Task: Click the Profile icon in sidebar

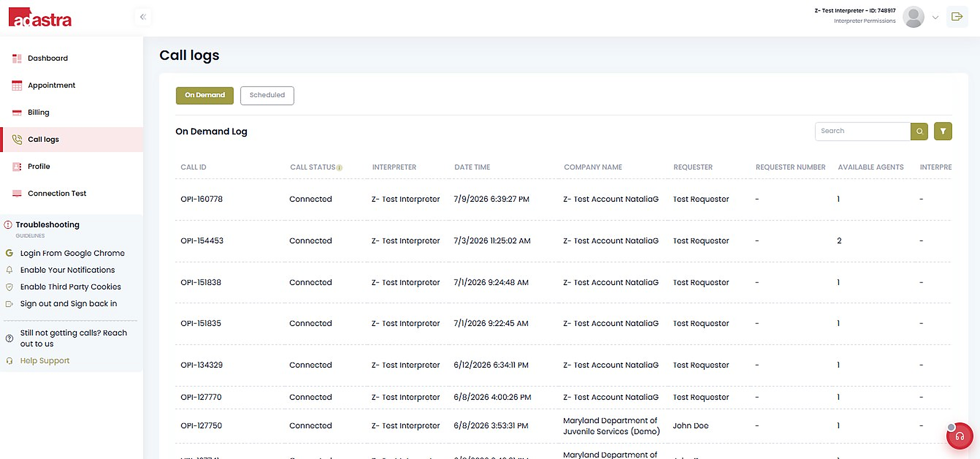Action: pos(17,166)
